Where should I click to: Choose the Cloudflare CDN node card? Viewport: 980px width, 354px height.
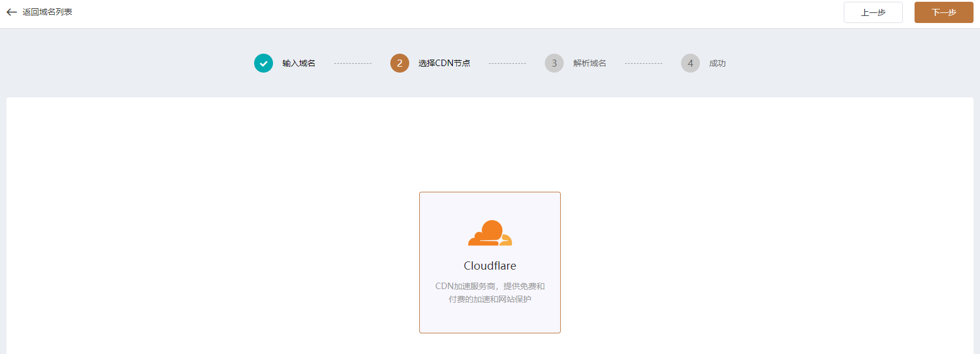coord(490,319)
